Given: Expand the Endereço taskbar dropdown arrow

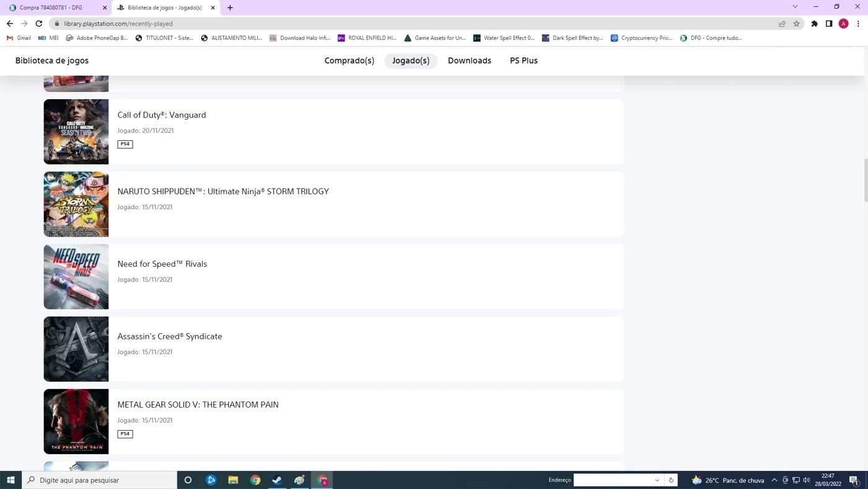Looking at the screenshot, I should click(x=657, y=480).
